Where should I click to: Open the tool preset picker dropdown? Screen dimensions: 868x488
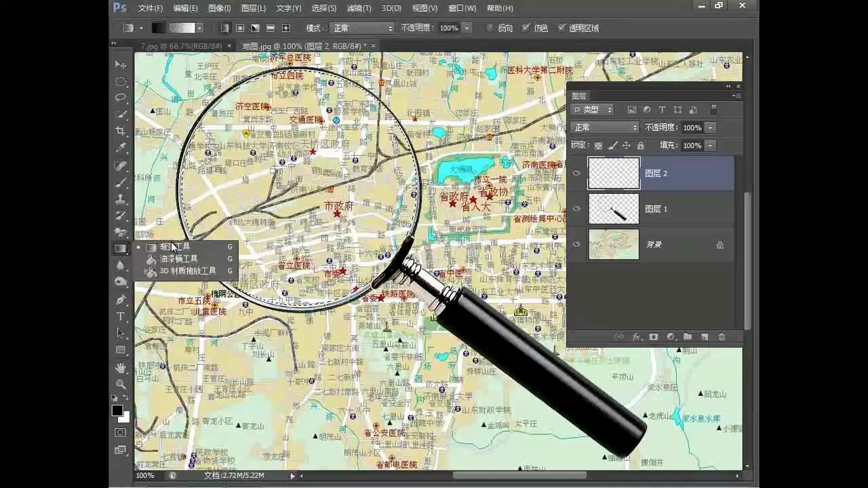[141, 28]
